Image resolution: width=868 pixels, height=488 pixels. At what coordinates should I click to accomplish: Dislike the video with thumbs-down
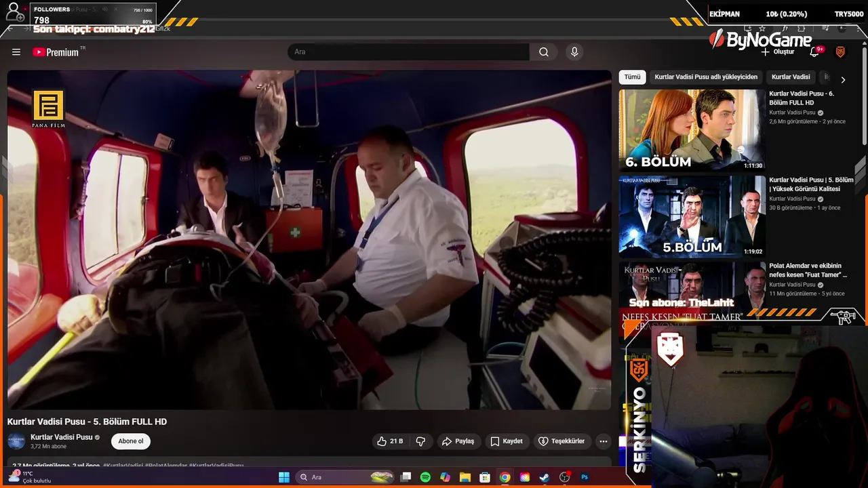tap(420, 441)
